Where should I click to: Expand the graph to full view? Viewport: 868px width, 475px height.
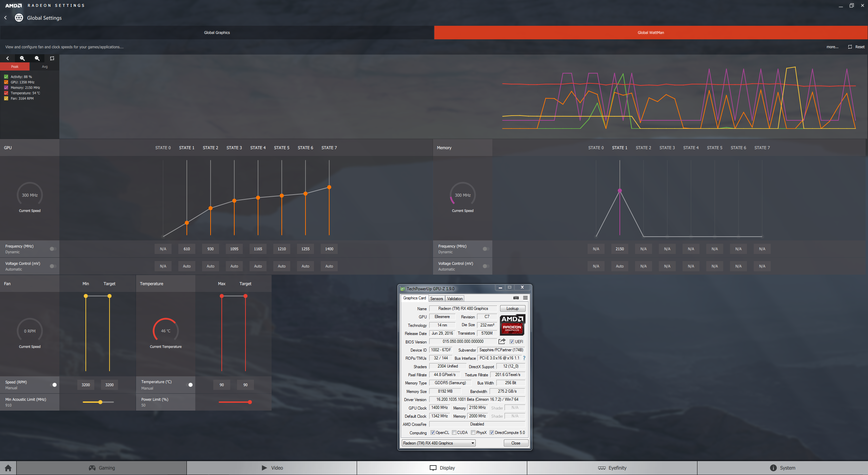52,58
